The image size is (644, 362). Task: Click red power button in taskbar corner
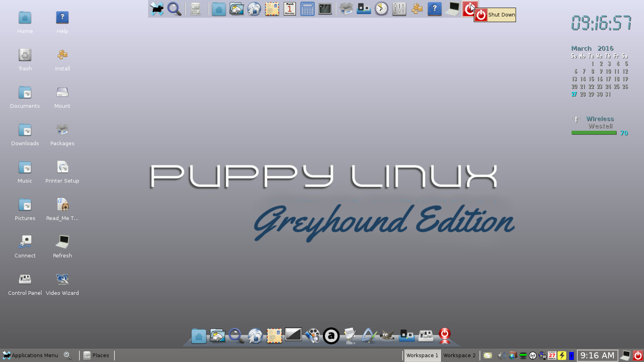[x=638, y=356]
